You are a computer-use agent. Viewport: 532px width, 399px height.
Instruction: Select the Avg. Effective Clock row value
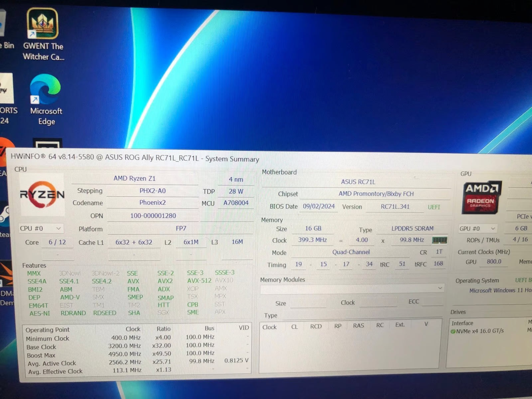[126, 371]
